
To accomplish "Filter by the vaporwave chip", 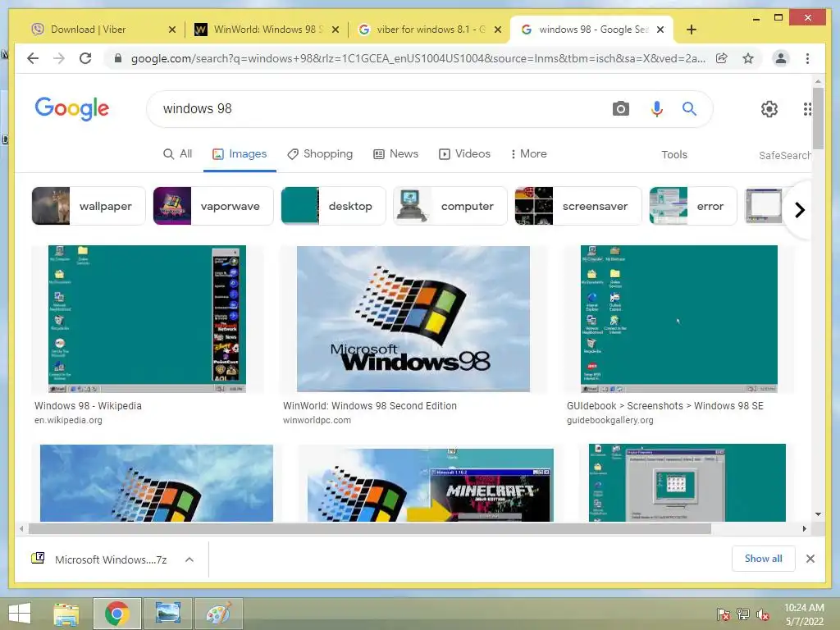I will 212,206.
